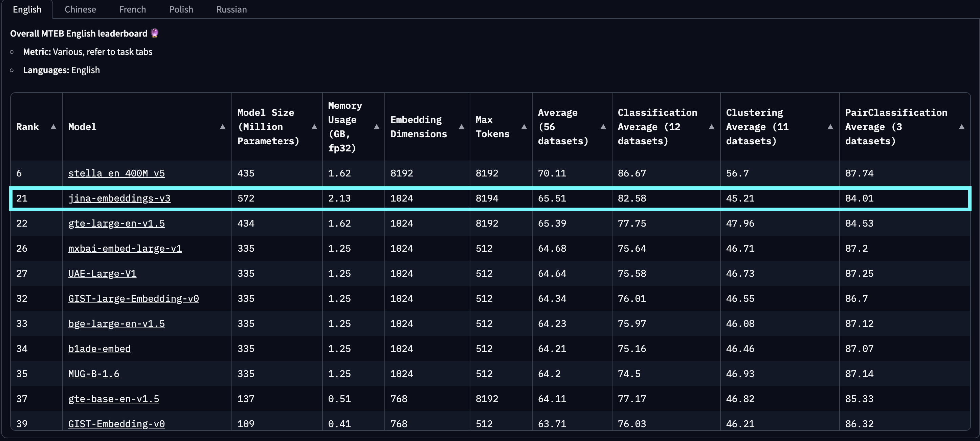
Task: Open mxbai-embed-large-v1 model page
Action: click(125, 249)
